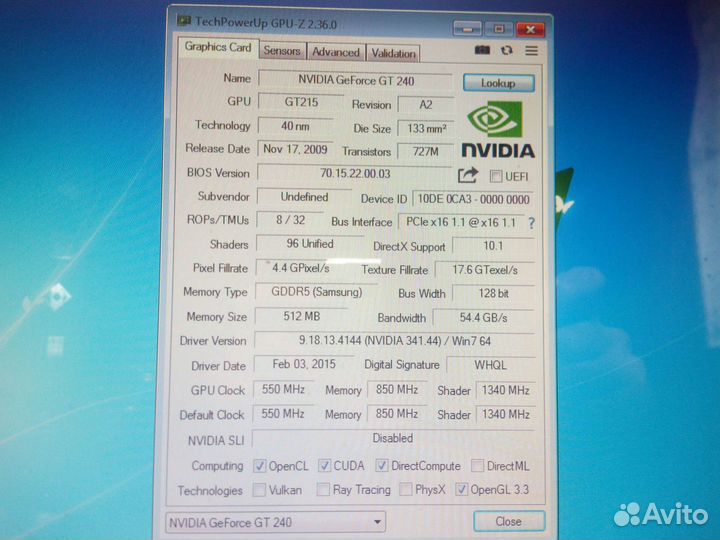720x540 pixels.
Task: Open the NVIDIA GeForce GT 240 dropdown
Action: [275, 521]
